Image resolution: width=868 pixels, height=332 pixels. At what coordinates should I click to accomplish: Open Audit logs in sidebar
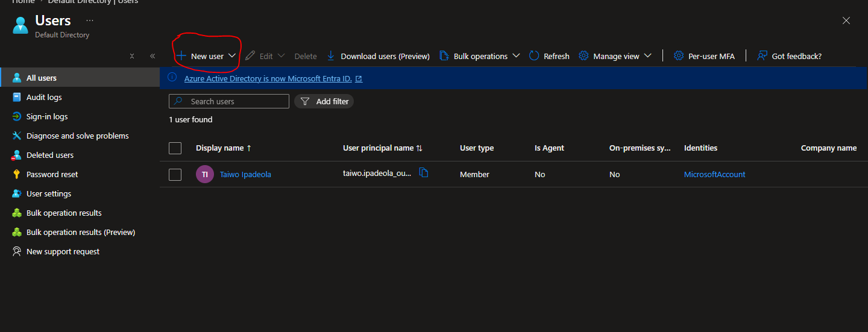click(80, 97)
